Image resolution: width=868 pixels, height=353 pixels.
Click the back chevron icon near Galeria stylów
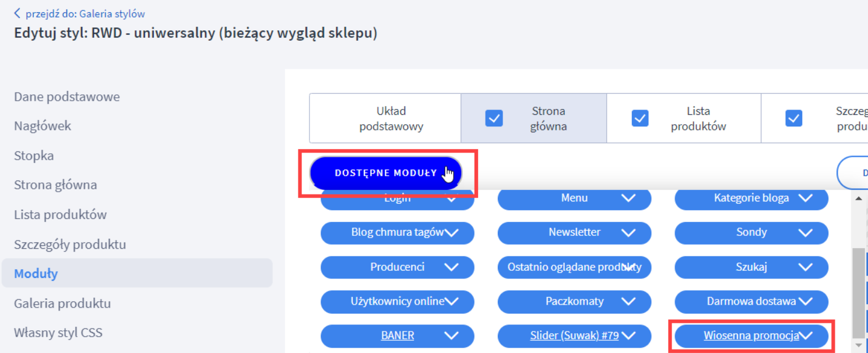[x=17, y=12]
